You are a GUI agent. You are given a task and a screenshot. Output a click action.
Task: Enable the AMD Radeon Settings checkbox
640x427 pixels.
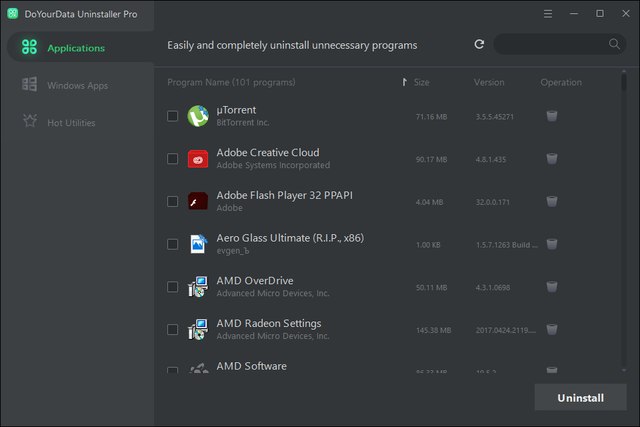[173, 329]
